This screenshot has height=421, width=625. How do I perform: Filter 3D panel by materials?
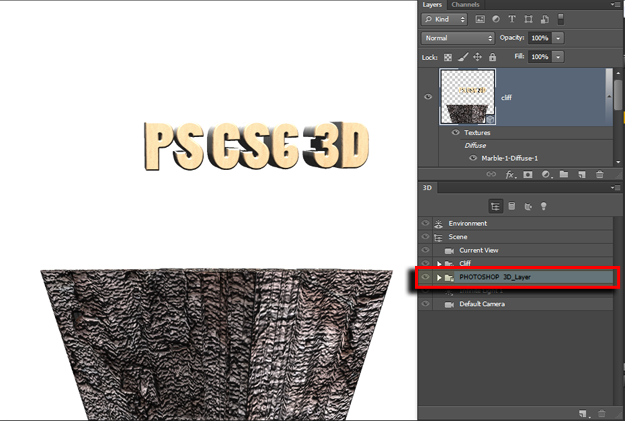(528, 206)
